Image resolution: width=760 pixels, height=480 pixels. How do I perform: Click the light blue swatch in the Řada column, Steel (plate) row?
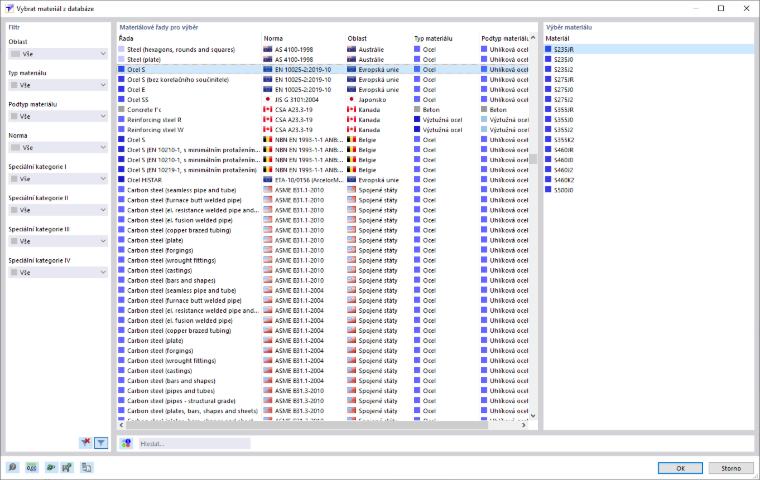[122, 59]
